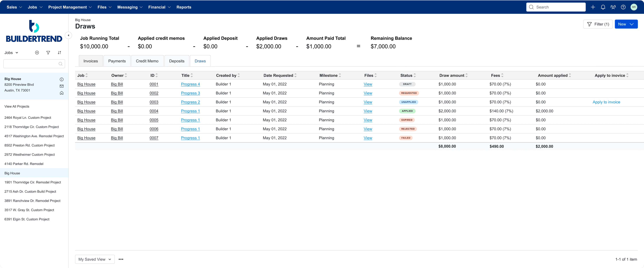Image resolution: width=644 pixels, height=268 pixels.
Task: Open the help question mark icon
Action: coord(623,7)
